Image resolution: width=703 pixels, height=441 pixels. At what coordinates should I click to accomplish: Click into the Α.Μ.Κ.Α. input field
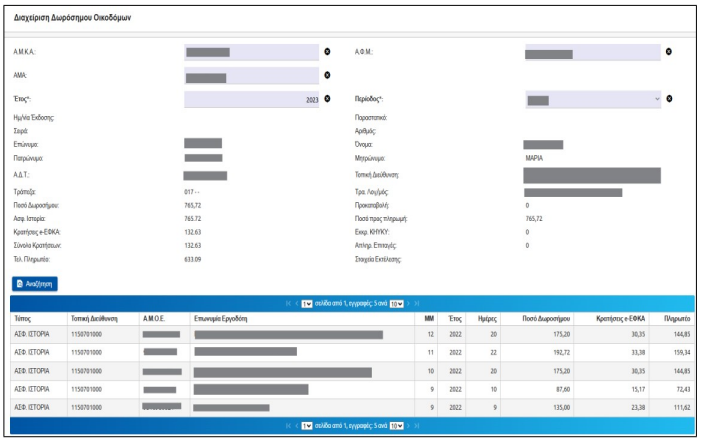251,51
